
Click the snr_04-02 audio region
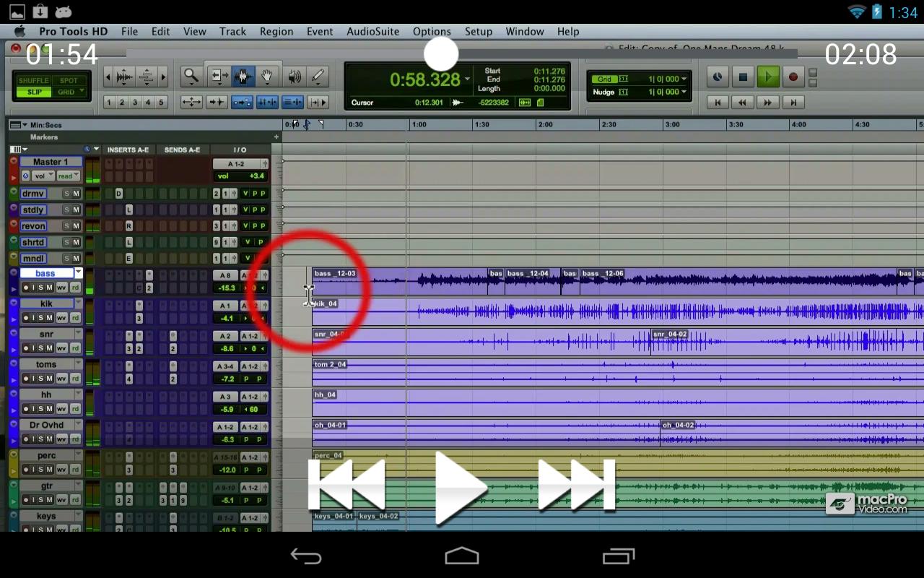[787, 341]
